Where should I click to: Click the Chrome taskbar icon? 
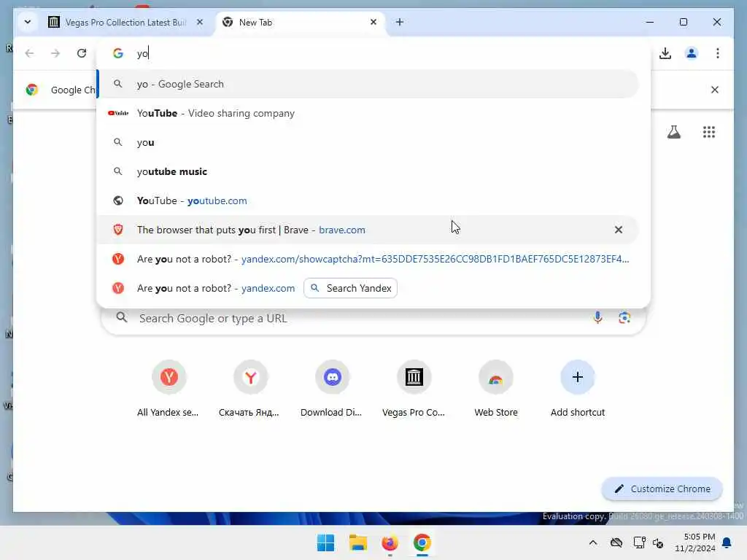(422, 542)
